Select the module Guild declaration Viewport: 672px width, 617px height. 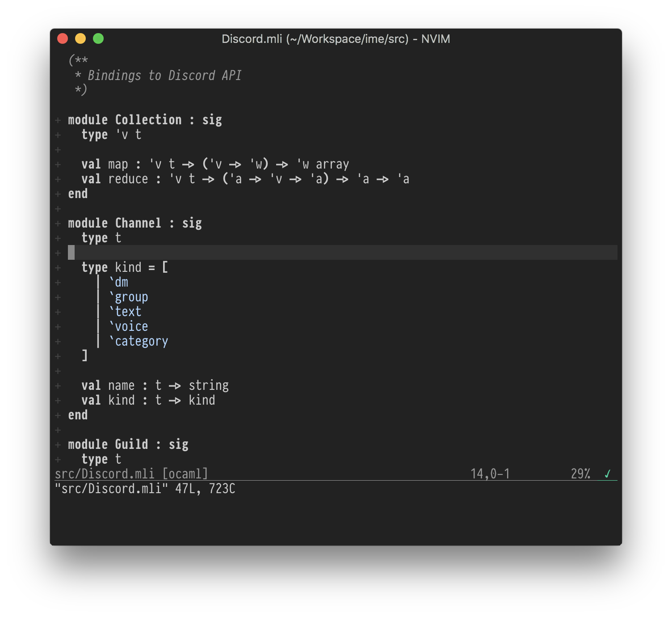coord(128,444)
